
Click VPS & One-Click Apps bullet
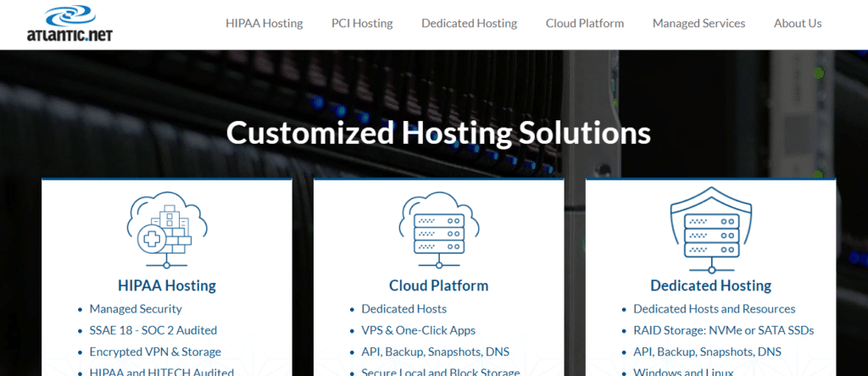click(x=418, y=330)
